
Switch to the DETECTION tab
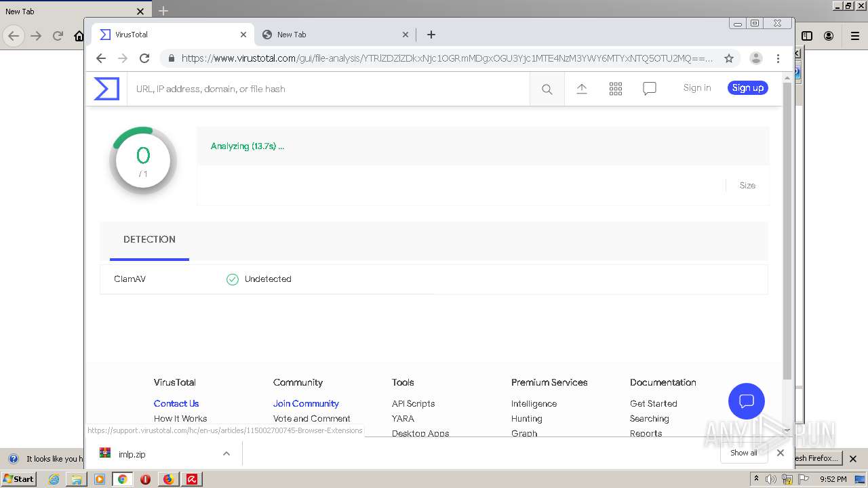tap(149, 240)
